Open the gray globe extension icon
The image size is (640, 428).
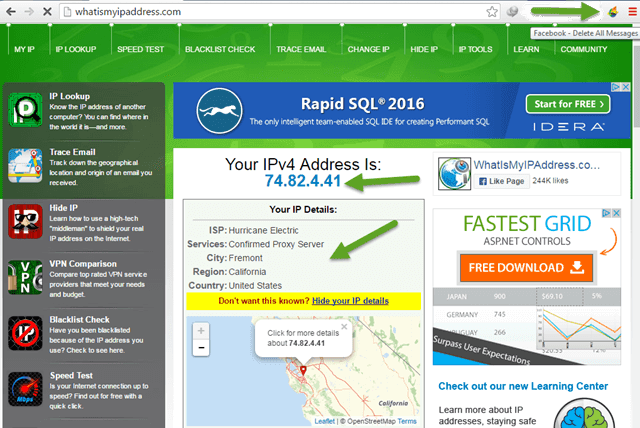click(512, 12)
